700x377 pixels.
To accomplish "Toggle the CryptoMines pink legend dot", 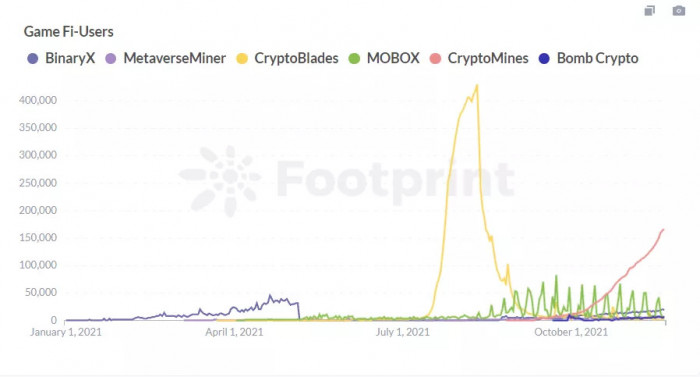I will pos(435,59).
